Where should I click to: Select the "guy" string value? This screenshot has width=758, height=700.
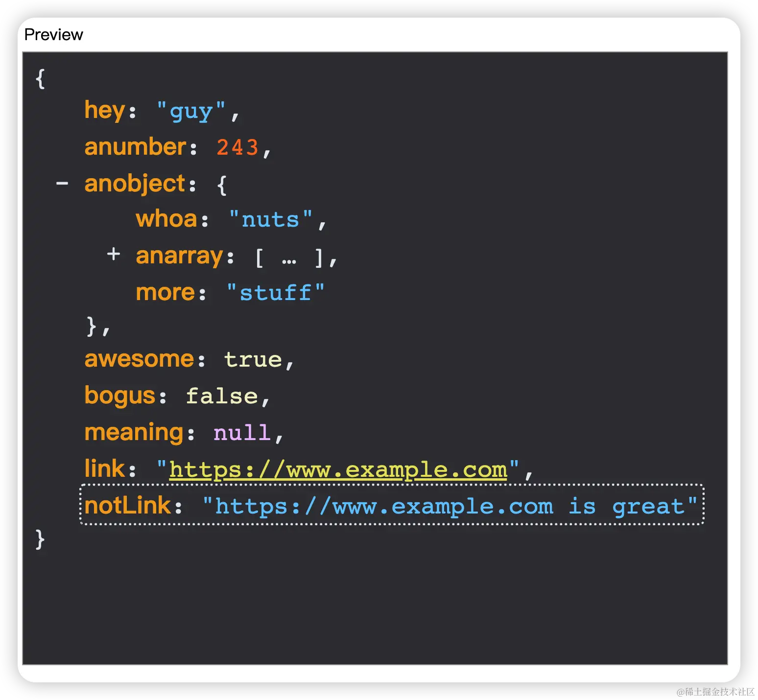191,112
